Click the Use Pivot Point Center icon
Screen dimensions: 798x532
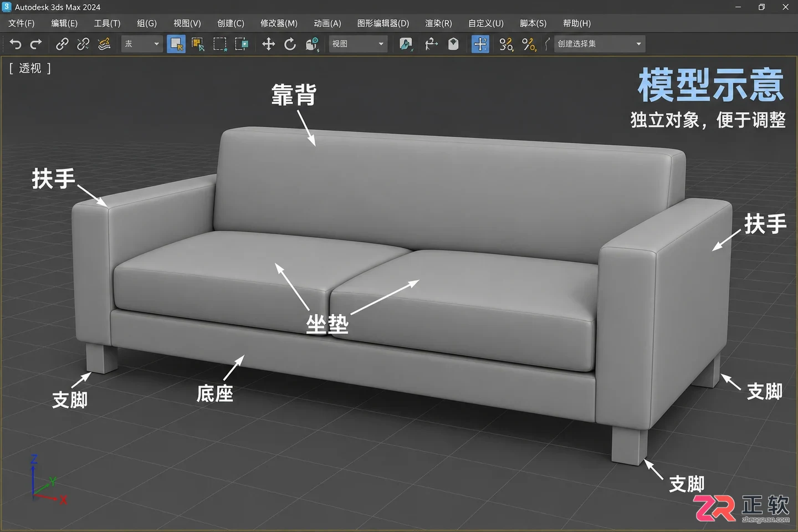pos(431,44)
